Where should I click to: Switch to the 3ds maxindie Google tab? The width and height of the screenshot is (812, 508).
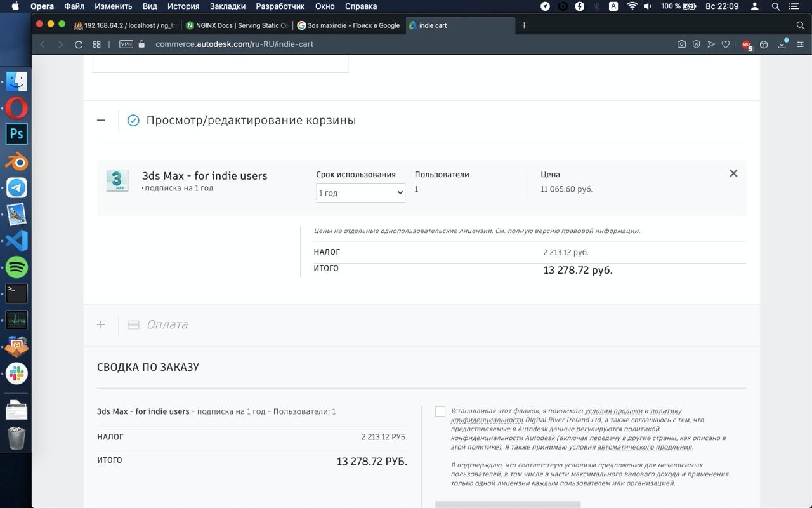pyautogui.click(x=348, y=25)
